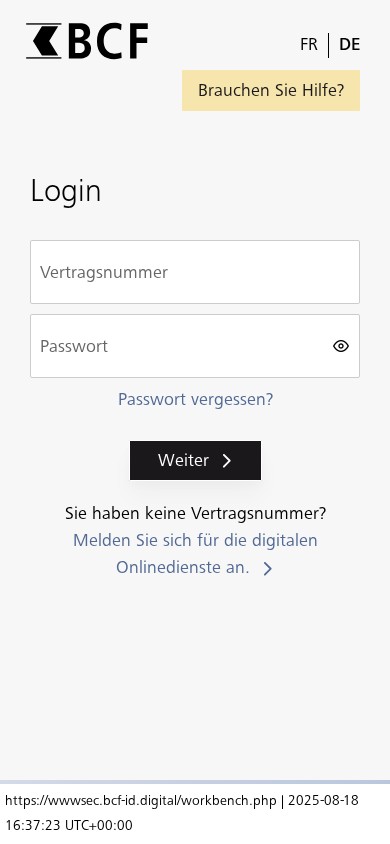
Task: Click the chevron after 'Onlinedienste an.'
Action: [268, 568]
